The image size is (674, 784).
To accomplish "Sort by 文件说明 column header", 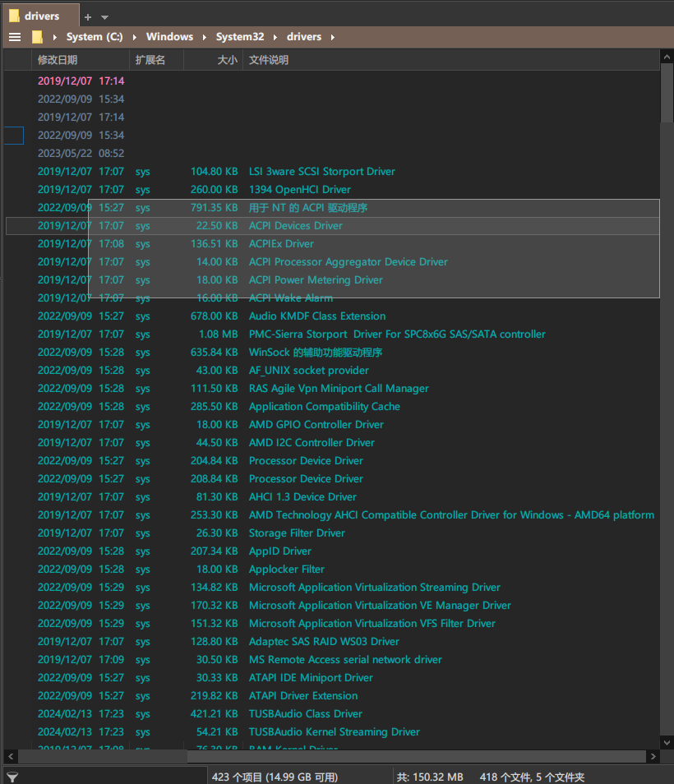I will tap(269, 60).
